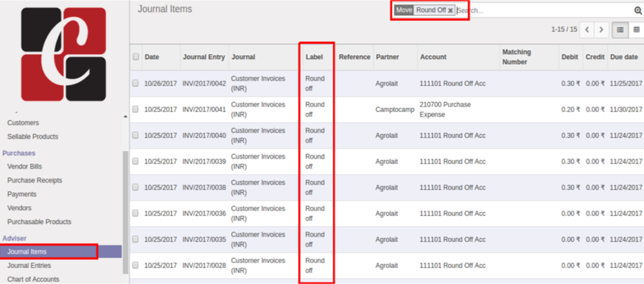
Task: Click due date 11/30/2017
Action: (x=626, y=110)
